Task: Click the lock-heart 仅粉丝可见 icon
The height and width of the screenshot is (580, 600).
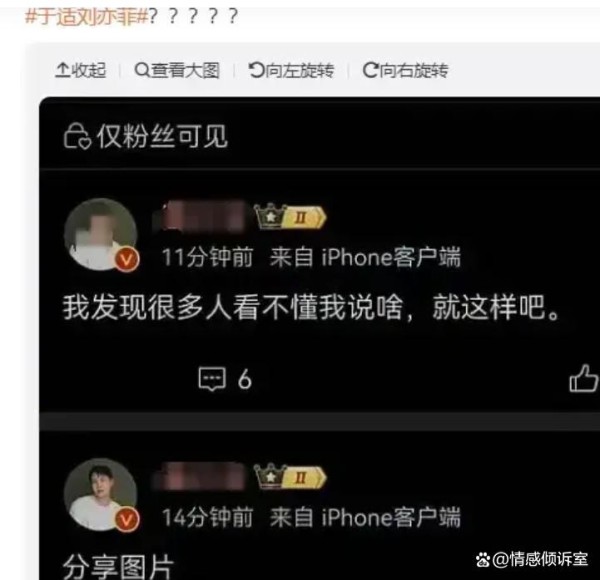Action: tap(77, 136)
